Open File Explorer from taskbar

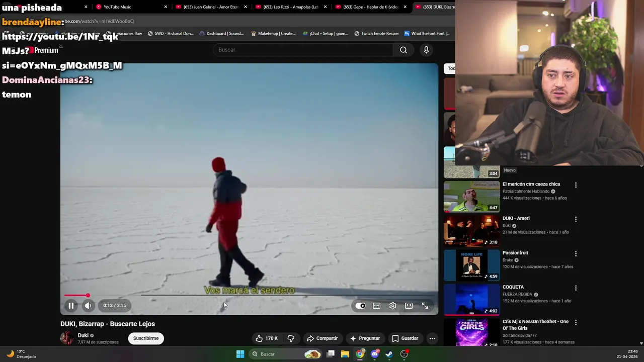pyautogui.click(x=345, y=354)
